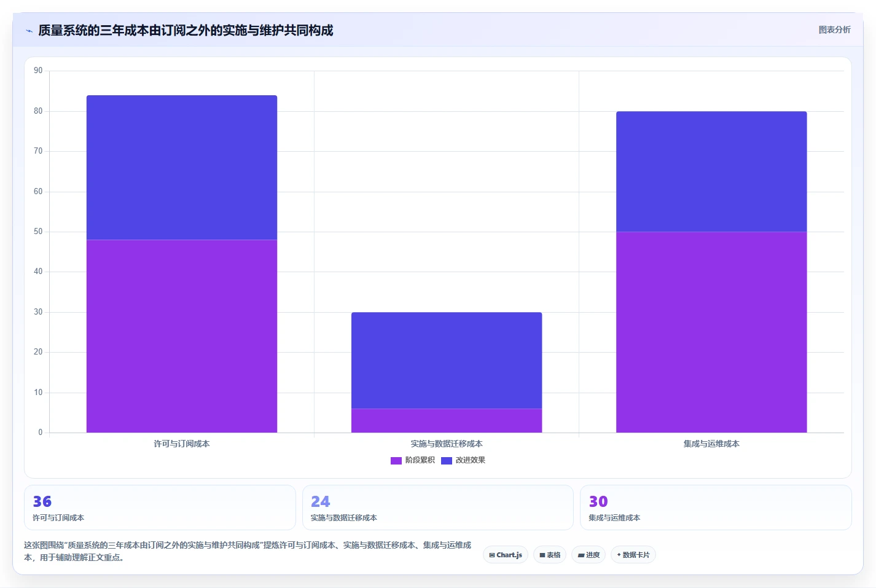Click the blue segment of 许可与订阅成本 bar
The width and height of the screenshot is (876, 588).
coord(182,167)
